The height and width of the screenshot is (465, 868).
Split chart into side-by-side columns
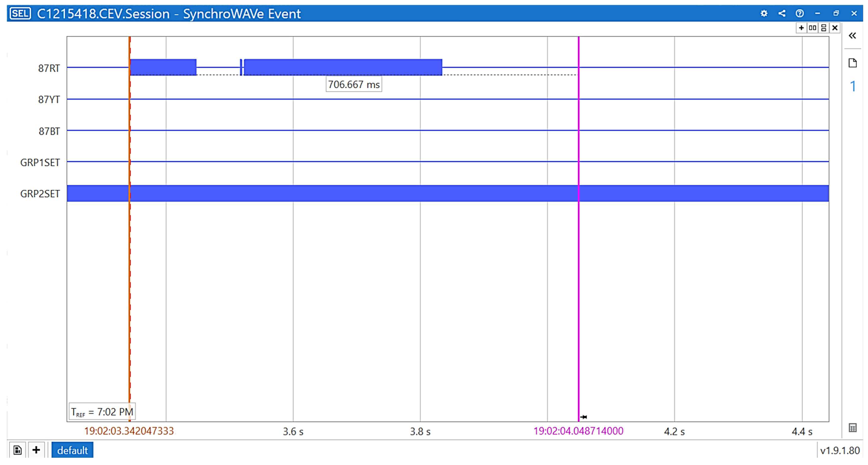[812, 28]
